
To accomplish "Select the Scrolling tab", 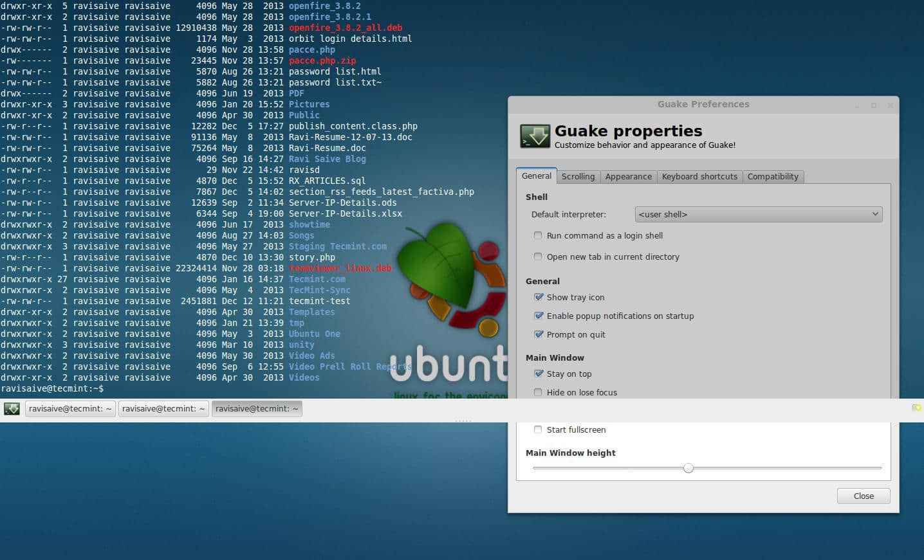I will click(578, 177).
